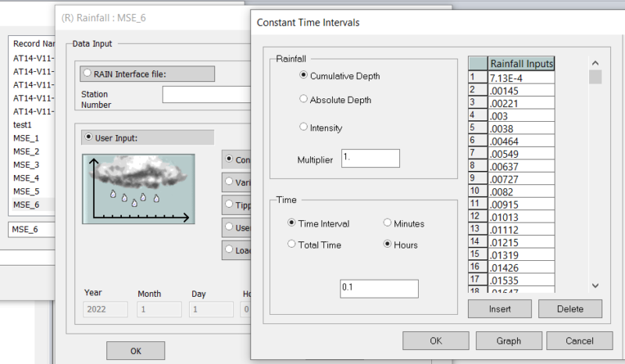Select Cumulative Depth rainfall option
625x364 pixels.
(305, 76)
